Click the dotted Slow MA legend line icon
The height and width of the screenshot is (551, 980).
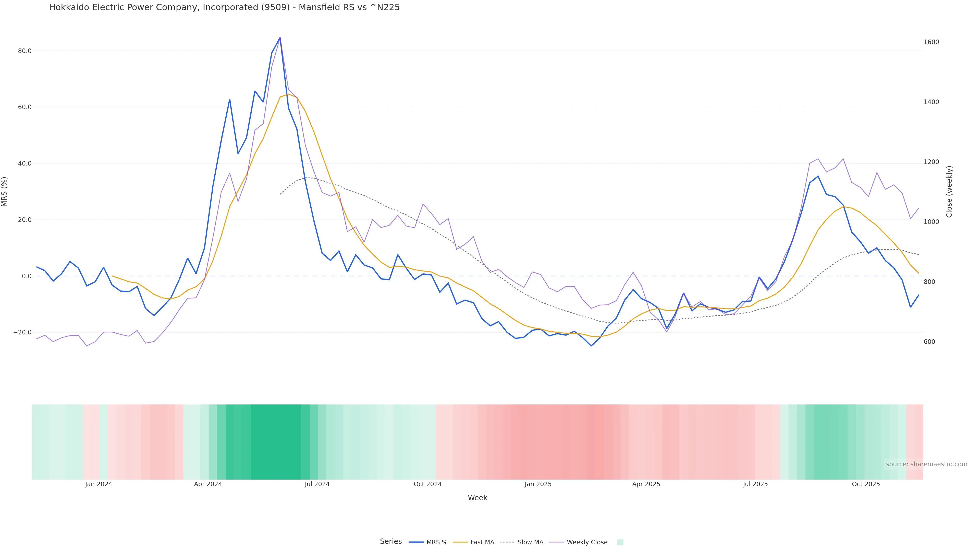(x=507, y=542)
